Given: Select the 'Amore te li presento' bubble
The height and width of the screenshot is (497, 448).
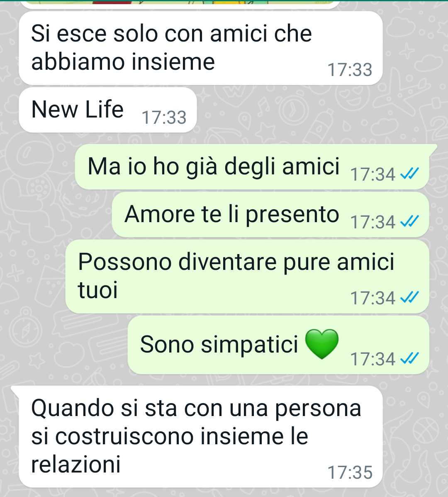Looking at the screenshot, I should coord(270,214).
